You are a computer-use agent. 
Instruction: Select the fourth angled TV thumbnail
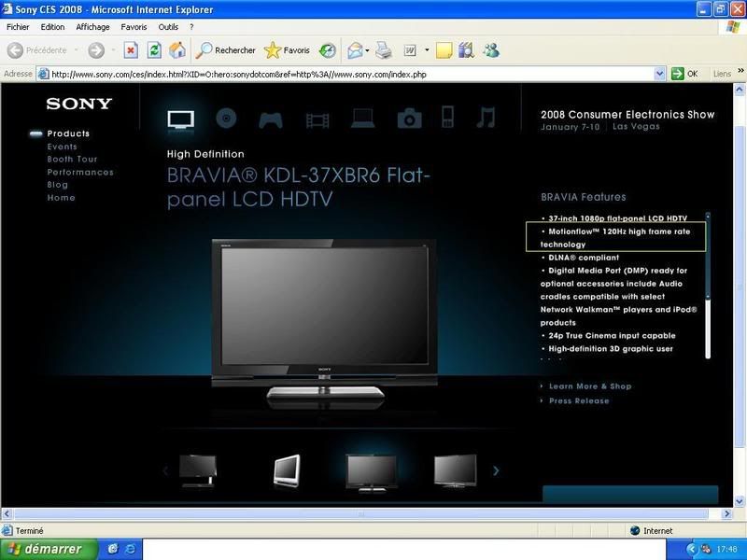point(455,470)
